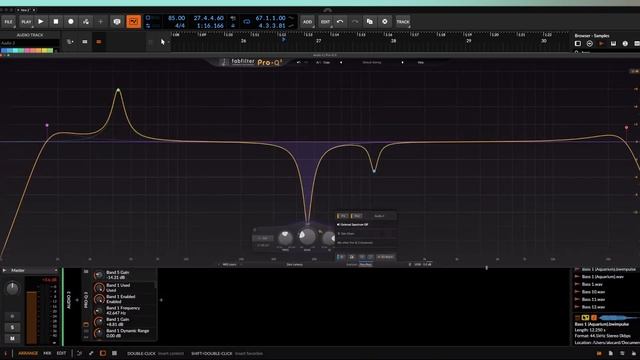The height and width of the screenshot is (360, 640).
Task: Click the circular settings icon beside TRACK
Action: click(x=385, y=22)
